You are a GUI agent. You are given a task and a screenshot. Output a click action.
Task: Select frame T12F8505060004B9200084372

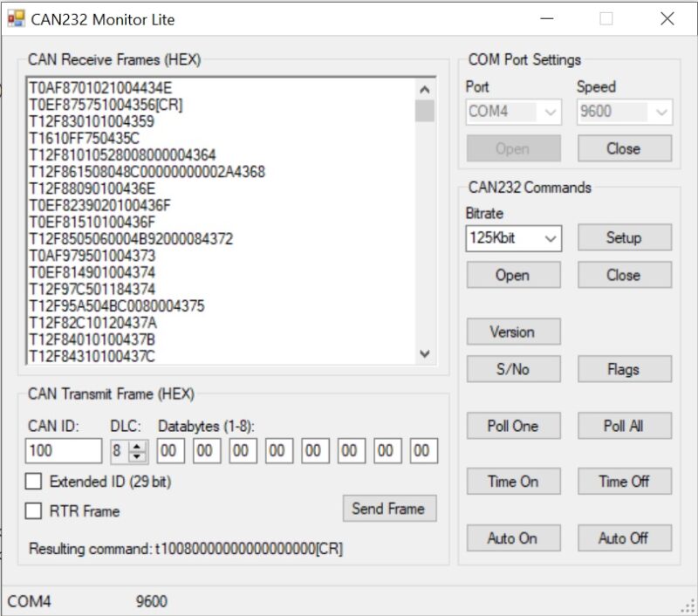[131, 239]
